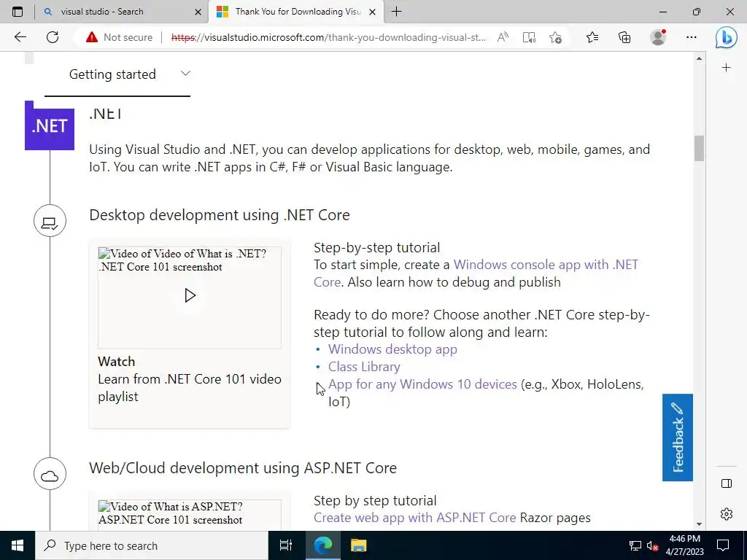Click the muted volume icon in tray
Image resolution: width=747 pixels, height=560 pixels.
(x=652, y=545)
